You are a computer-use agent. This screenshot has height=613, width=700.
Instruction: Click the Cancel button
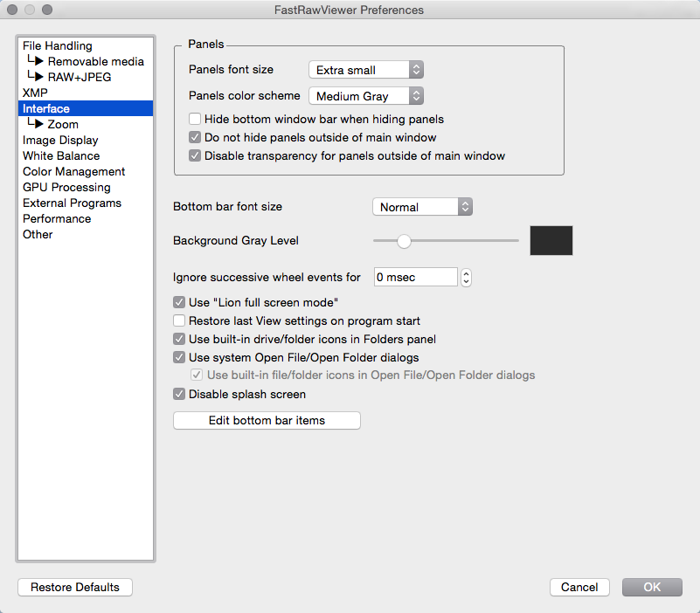[579, 587]
